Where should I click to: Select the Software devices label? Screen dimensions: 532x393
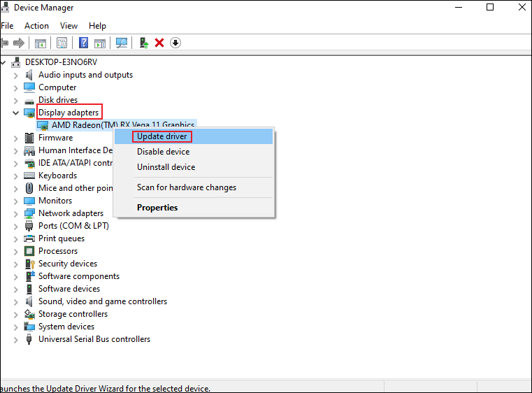69,289
